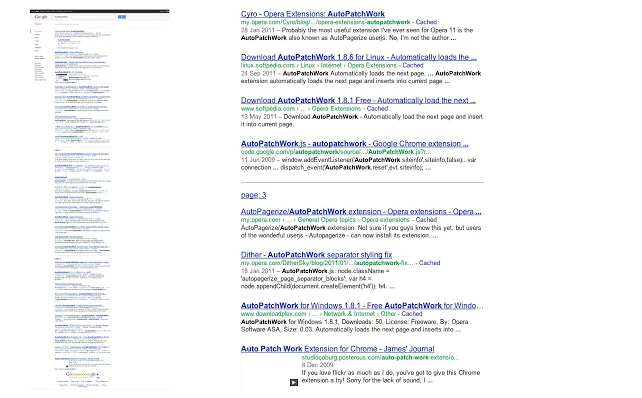Click 'Linux' breadcrumb under linux.softpedia.com
Viewport: 642px width, 398px height.
[x=307, y=66]
